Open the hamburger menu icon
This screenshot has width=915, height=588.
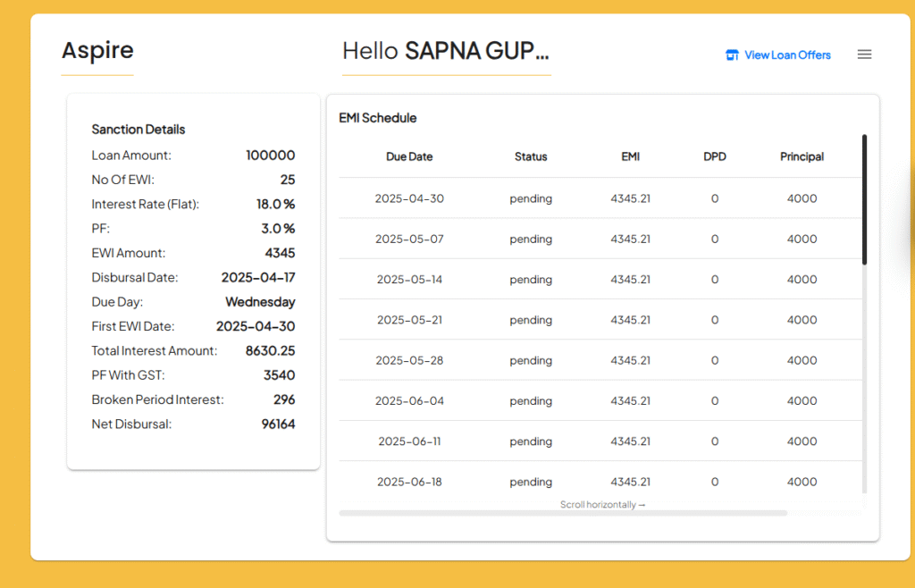[864, 55]
